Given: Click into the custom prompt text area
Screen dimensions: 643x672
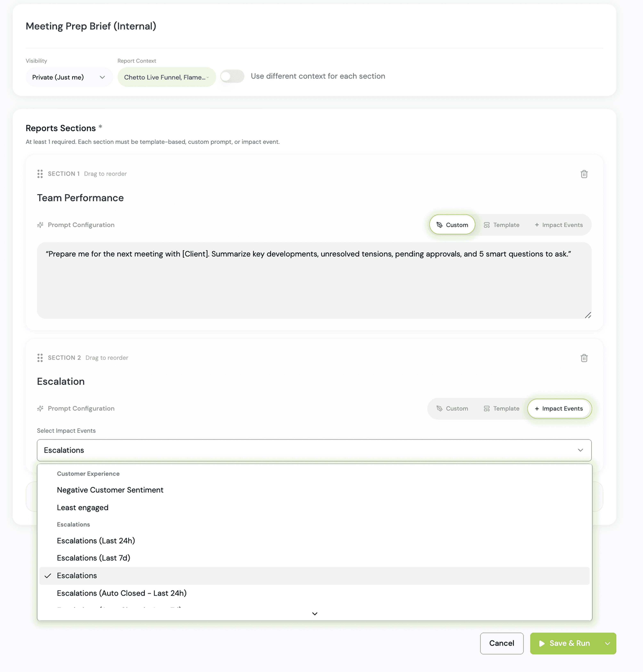Looking at the screenshot, I should click(x=314, y=280).
